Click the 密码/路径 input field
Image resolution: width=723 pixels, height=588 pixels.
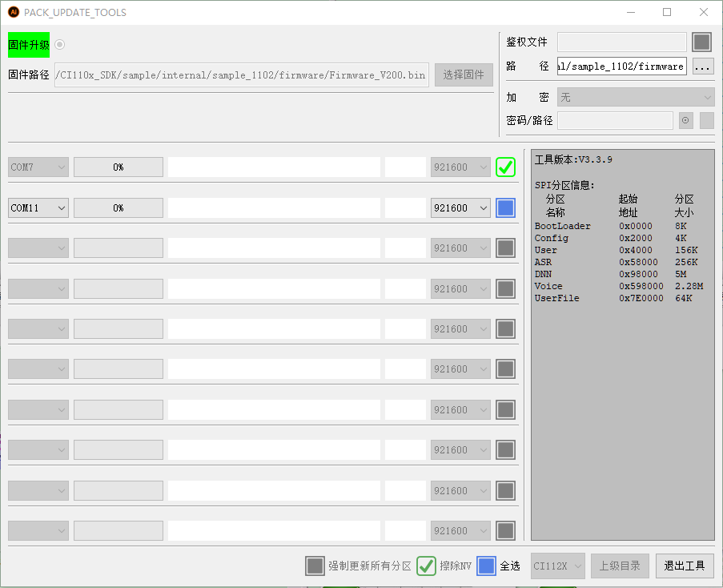click(615, 120)
